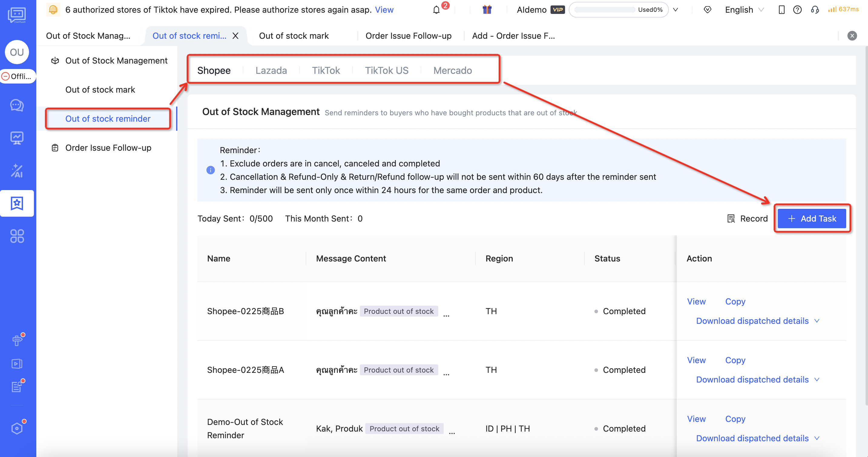868x457 pixels.
Task: Toggle the Offline status switch
Action: coord(18,77)
